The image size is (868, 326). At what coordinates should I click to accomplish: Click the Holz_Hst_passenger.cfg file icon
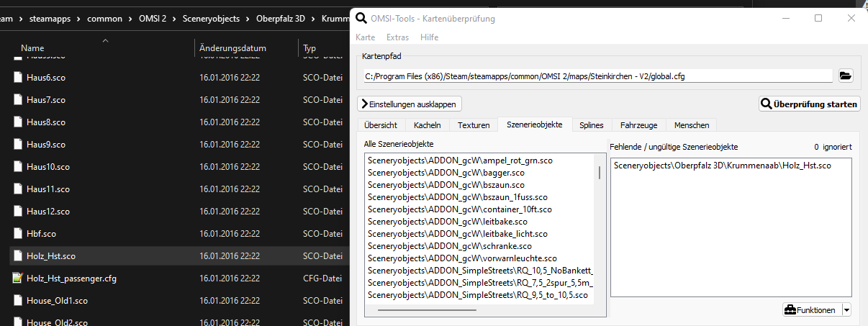18,278
